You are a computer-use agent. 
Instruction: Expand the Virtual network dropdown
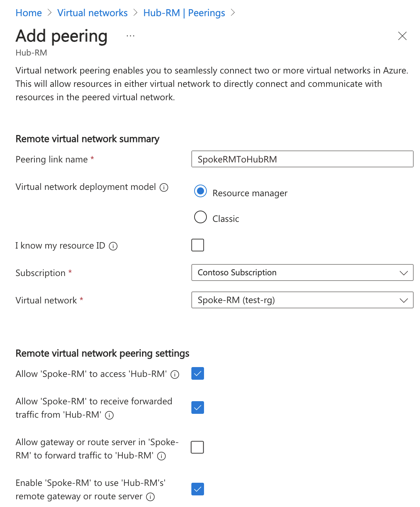pyautogui.click(x=302, y=300)
